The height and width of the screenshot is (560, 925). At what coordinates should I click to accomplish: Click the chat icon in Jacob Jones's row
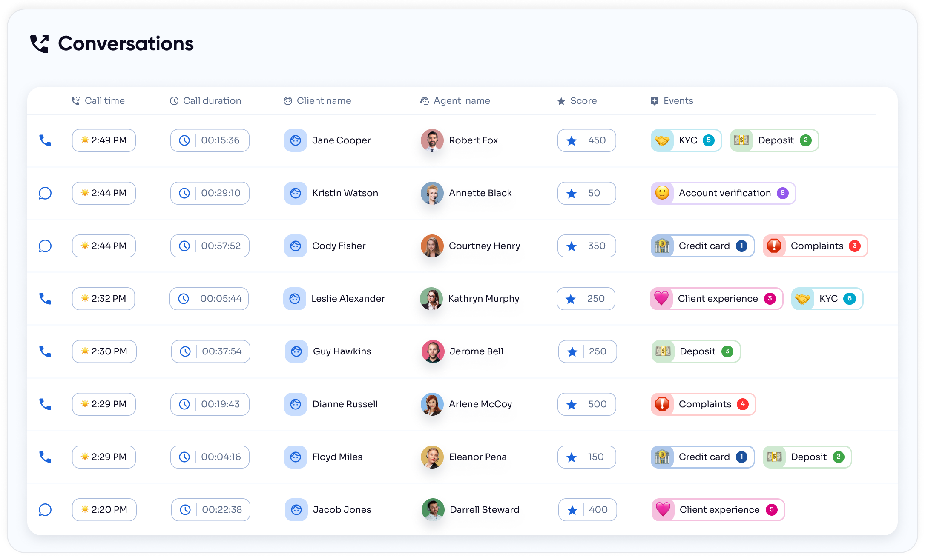pyautogui.click(x=45, y=510)
